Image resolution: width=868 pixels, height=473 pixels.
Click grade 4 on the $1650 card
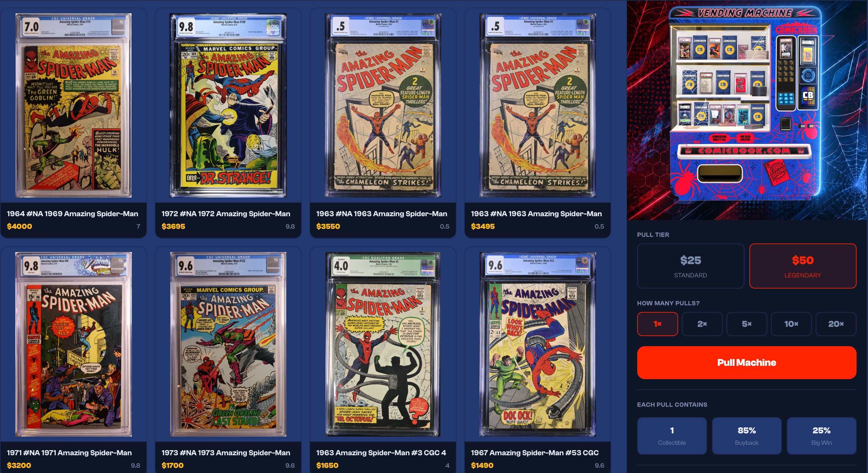coord(447,465)
